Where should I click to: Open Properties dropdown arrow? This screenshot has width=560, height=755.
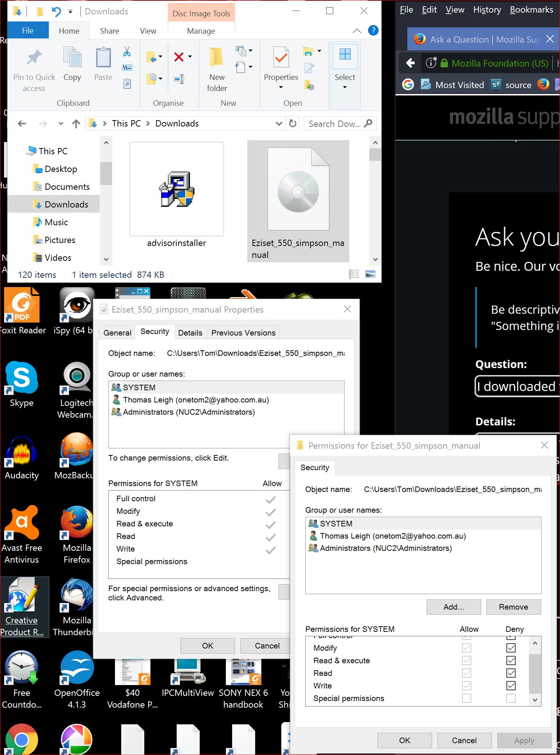pos(281,87)
